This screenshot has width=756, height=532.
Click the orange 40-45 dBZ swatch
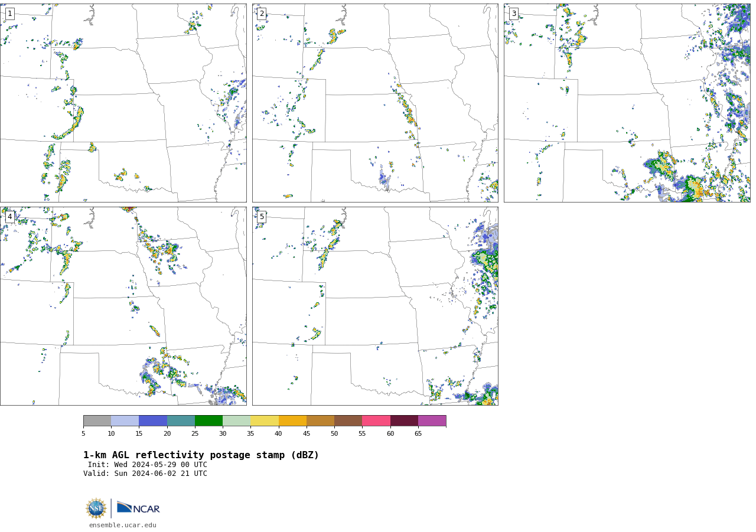coord(292,421)
